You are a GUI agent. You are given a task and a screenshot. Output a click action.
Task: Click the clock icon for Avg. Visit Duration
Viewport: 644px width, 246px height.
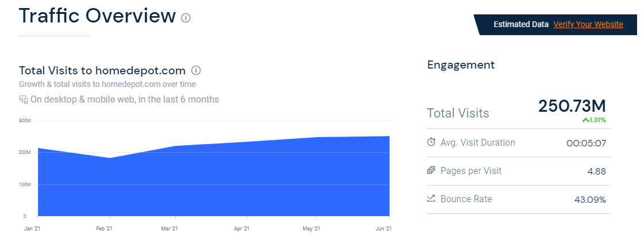(431, 142)
